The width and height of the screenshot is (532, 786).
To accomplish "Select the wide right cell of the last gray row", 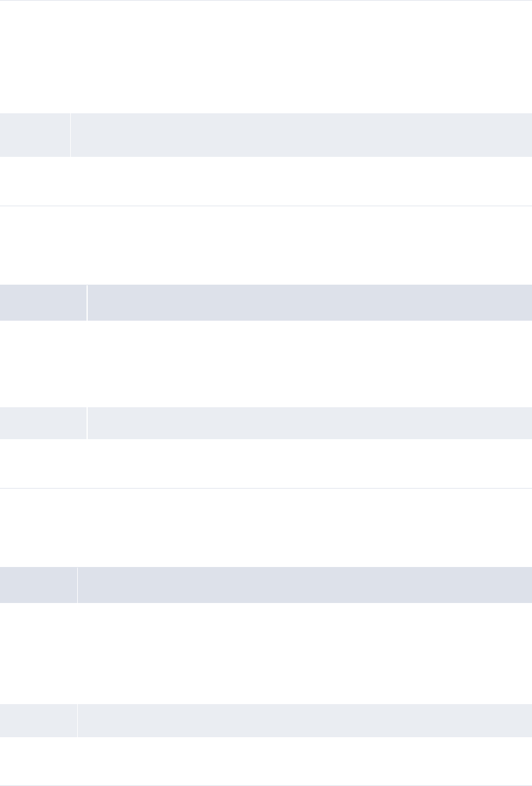I will pyautogui.click(x=304, y=721).
